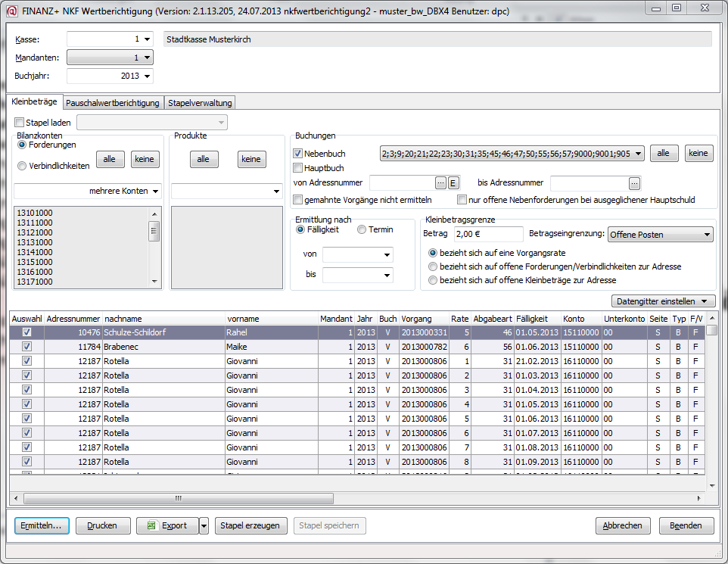Click the Adressnummer column header

(x=73, y=319)
